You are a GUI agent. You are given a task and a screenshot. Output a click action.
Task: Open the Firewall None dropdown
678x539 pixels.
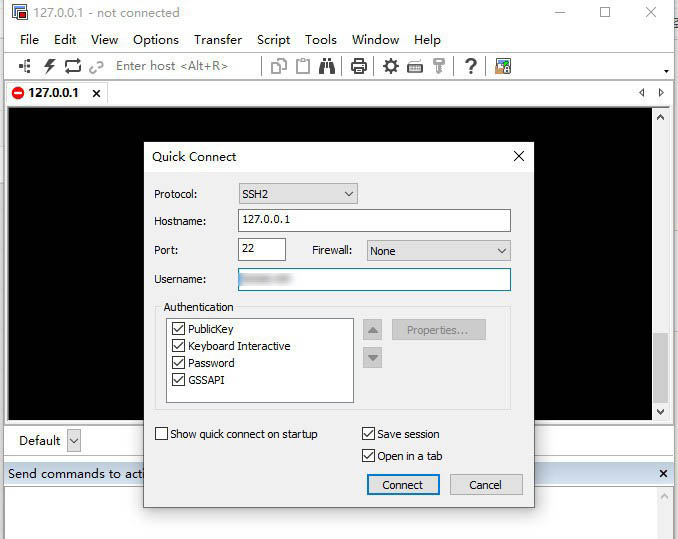[438, 251]
